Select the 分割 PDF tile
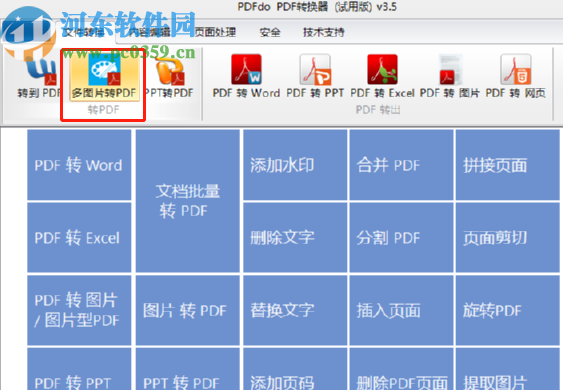The height and width of the screenshot is (390, 563). click(x=401, y=237)
